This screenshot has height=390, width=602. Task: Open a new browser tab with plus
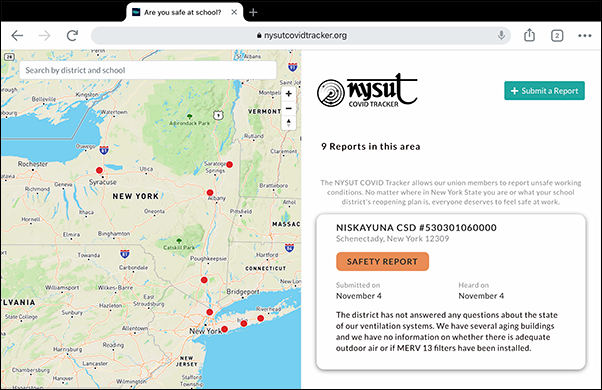point(253,12)
